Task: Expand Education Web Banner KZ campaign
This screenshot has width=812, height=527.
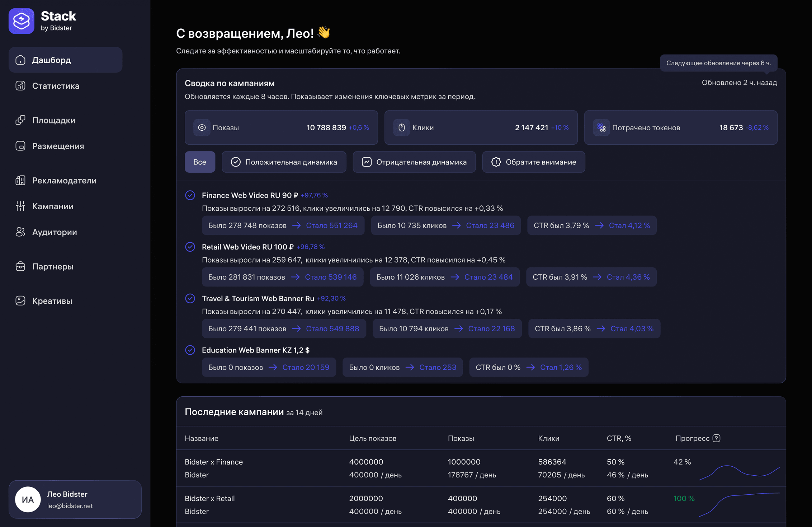Action: pyautogui.click(x=190, y=350)
